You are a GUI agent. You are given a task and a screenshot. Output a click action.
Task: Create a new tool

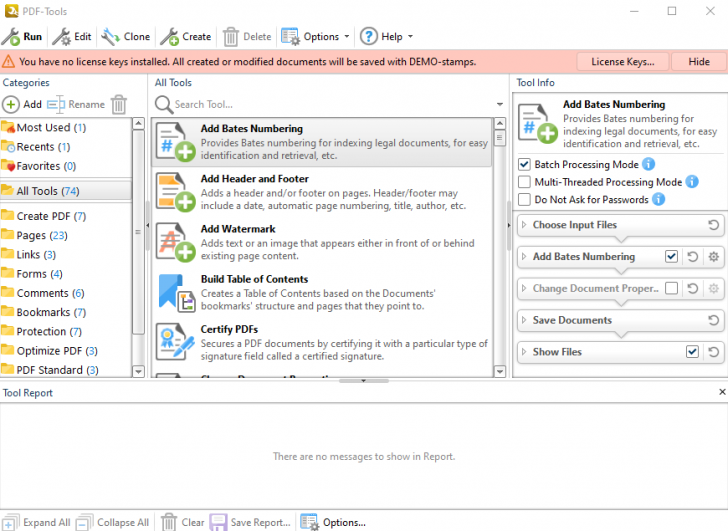186,37
